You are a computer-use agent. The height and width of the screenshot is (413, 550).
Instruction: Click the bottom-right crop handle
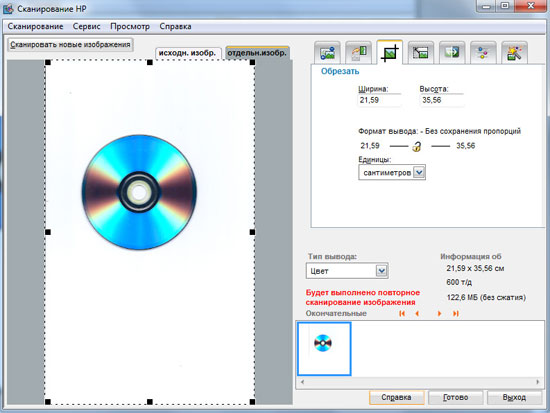(252, 402)
